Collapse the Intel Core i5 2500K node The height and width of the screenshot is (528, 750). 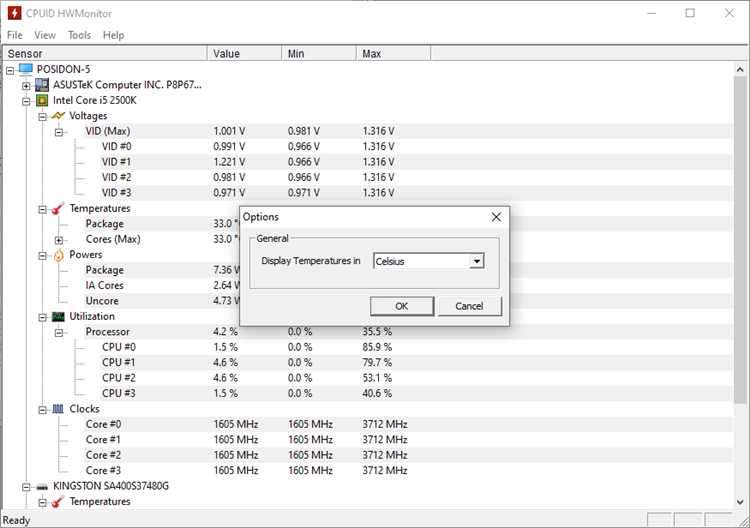point(26,101)
